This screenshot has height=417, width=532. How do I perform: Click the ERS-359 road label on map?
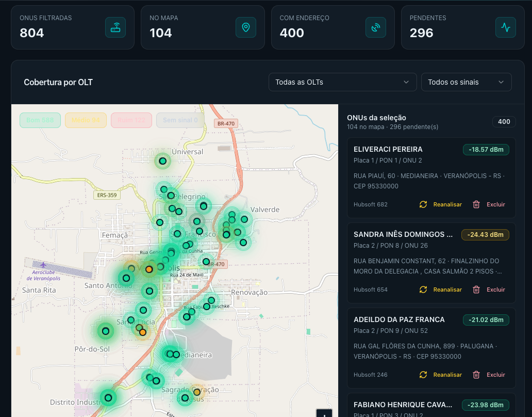point(107,195)
